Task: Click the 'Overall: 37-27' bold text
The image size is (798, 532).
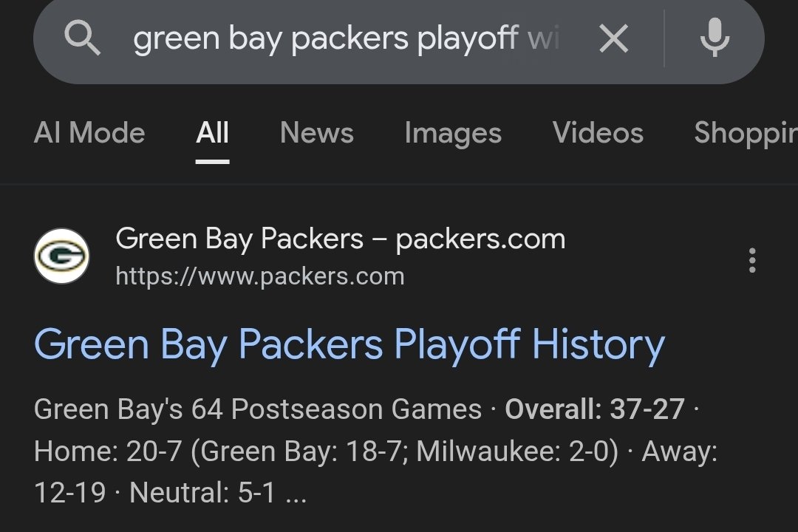Action: coord(594,409)
